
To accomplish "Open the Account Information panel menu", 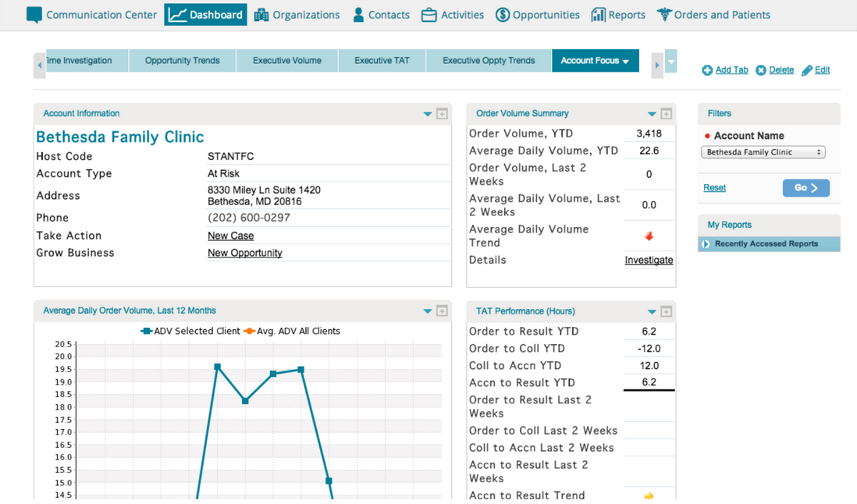I will 428,114.
